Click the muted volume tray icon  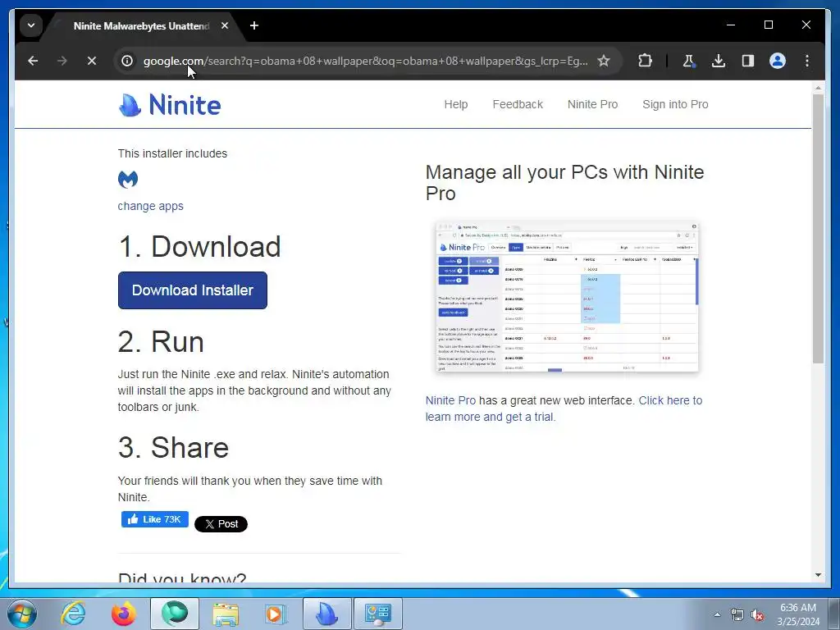tap(757, 614)
